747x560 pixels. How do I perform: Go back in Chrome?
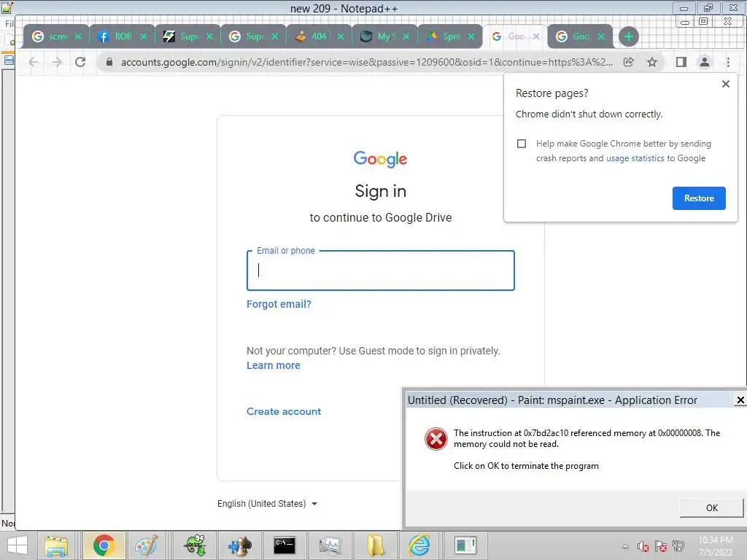click(34, 62)
